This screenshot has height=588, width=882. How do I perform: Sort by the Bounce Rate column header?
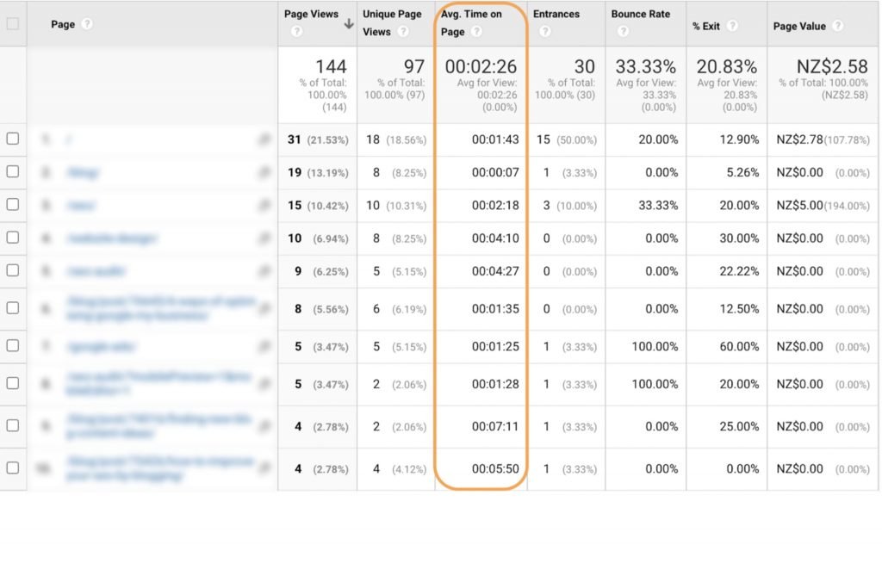click(x=640, y=14)
